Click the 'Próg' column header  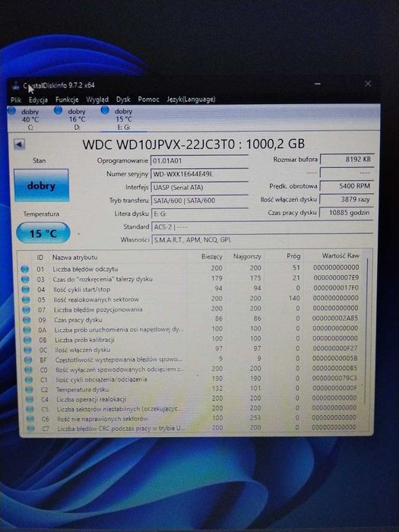(293, 256)
